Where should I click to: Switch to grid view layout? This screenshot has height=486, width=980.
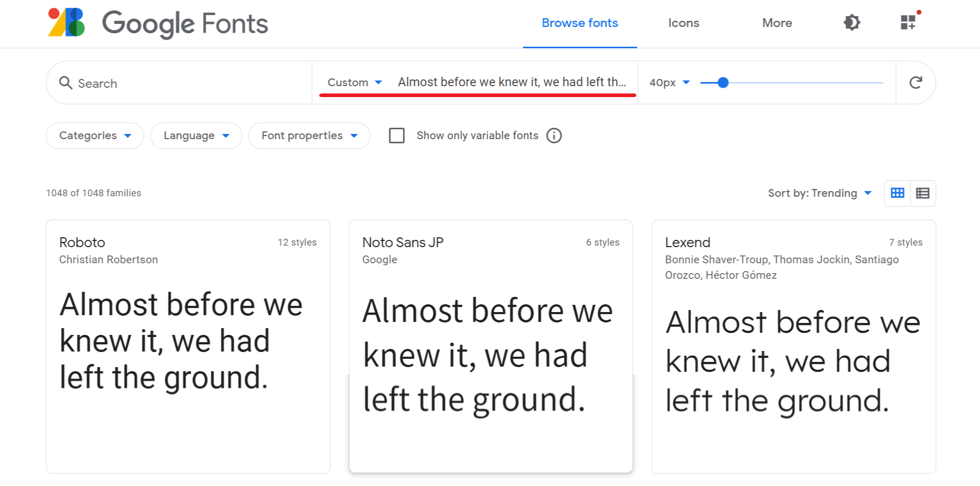coord(897,193)
